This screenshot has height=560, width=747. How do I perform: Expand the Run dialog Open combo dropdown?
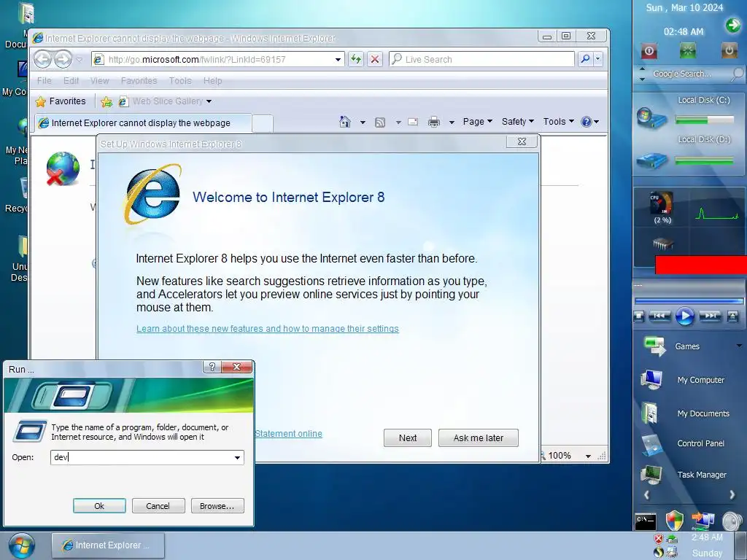tap(237, 458)
